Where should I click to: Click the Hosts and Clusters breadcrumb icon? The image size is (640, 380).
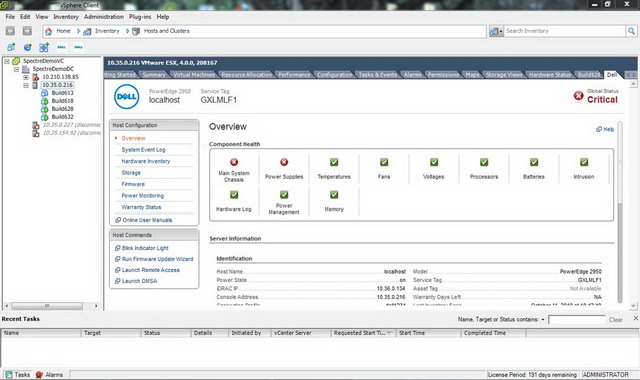[x=136, y=31]
